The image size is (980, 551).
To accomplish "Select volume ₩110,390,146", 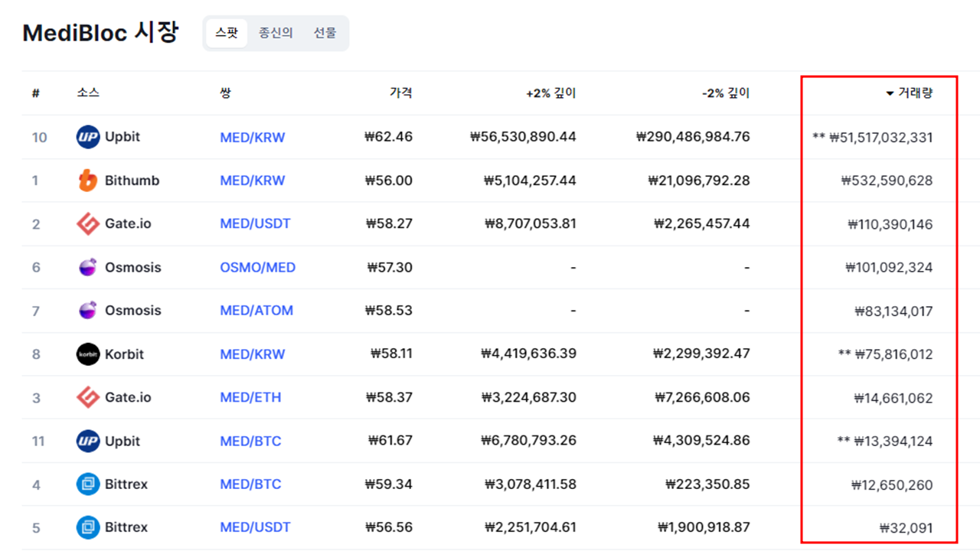I will (890, 224).
